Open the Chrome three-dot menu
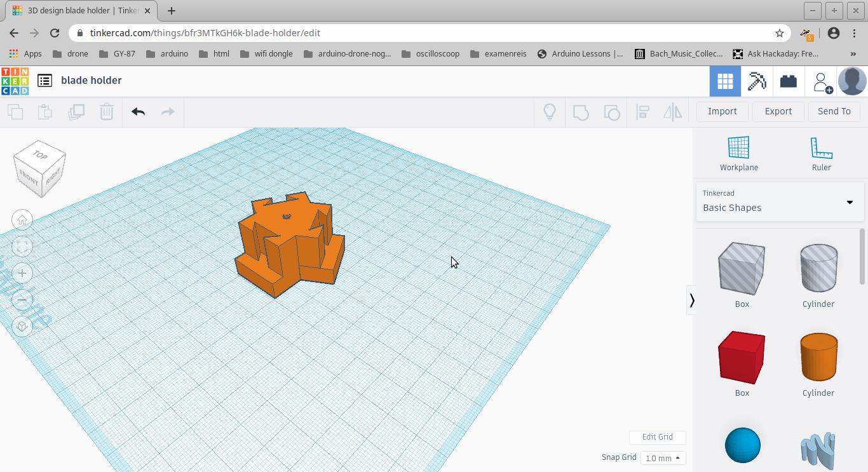The height and width of the screenshot is (472, 868). (x=855, y=33)
